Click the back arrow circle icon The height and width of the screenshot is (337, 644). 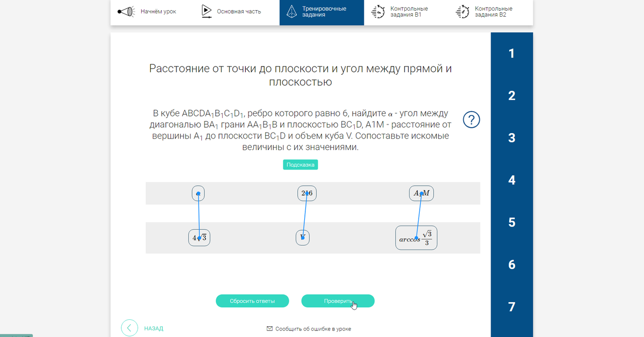(129, 328)
